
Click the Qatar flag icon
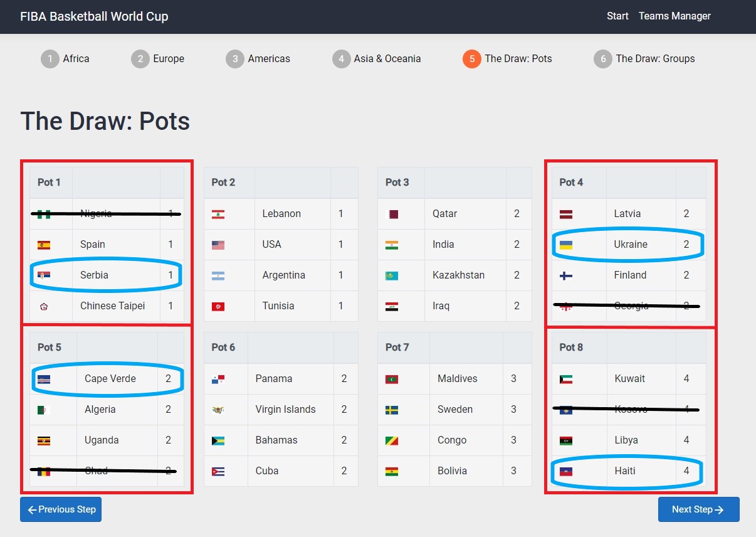click(392, 214)
